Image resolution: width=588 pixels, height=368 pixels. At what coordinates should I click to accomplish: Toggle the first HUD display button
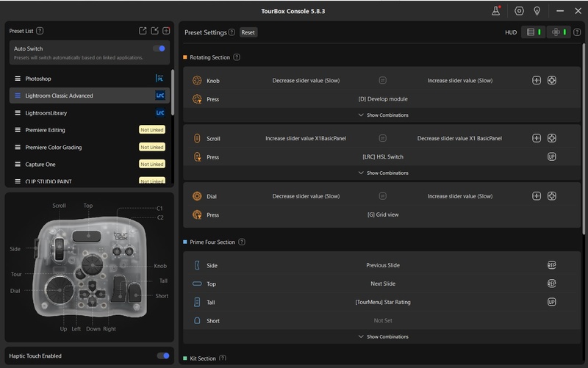(x=533, y=32)
